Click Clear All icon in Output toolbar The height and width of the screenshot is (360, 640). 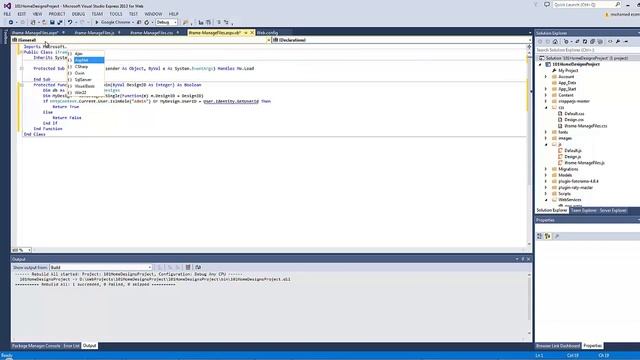(x=188, y=267)
